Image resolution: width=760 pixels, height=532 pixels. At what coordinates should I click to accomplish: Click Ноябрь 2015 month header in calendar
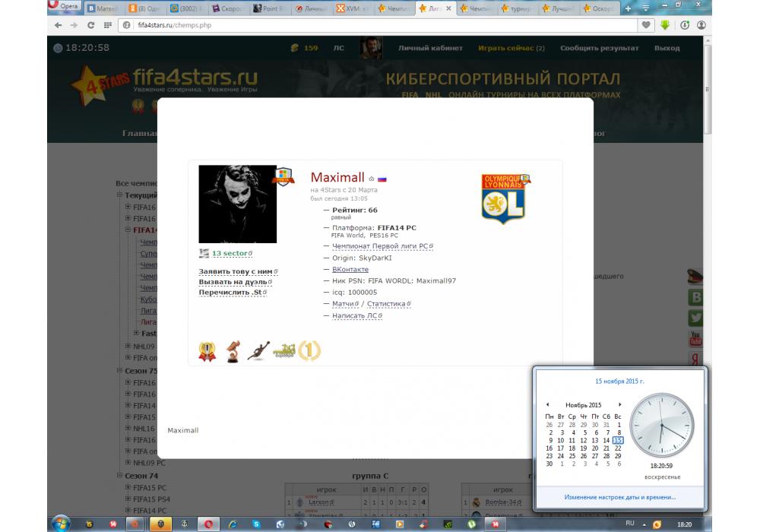(x=583, y=405)
